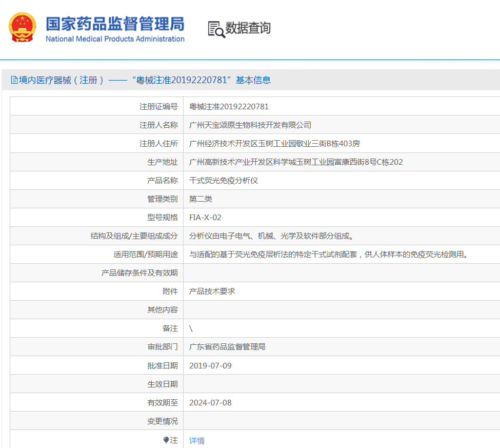
Task: Click the document icon beside 境内医疗器械
Action: coord(14,80)
